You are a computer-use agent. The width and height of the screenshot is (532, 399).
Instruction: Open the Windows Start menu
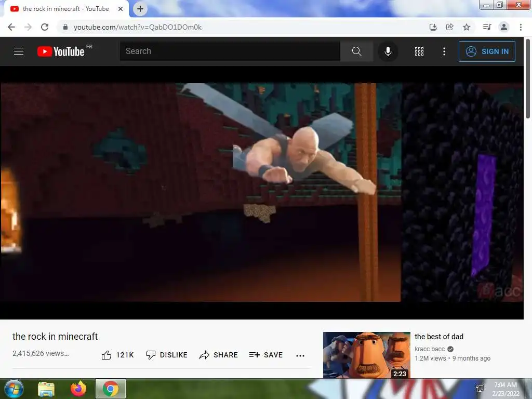[x=14, y=389]
